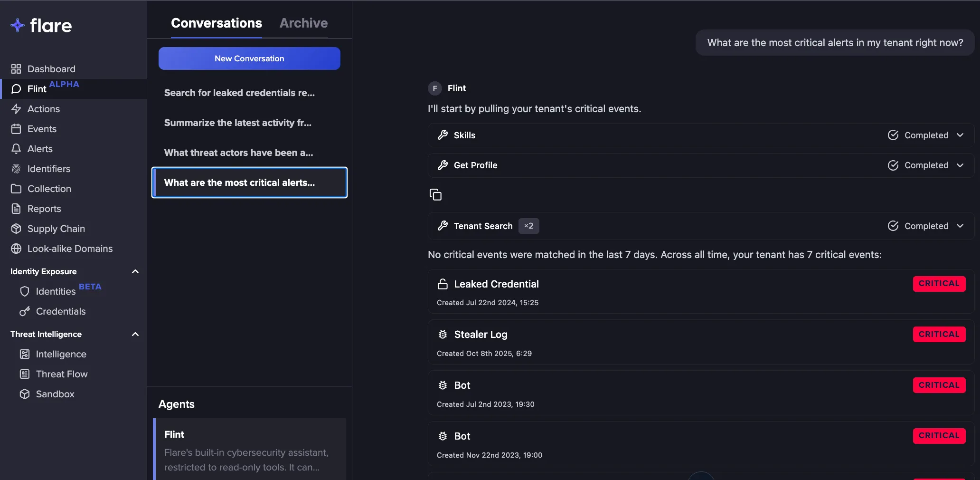
Task: Copy the Flint response with copy icon
Action: point(435,195)
